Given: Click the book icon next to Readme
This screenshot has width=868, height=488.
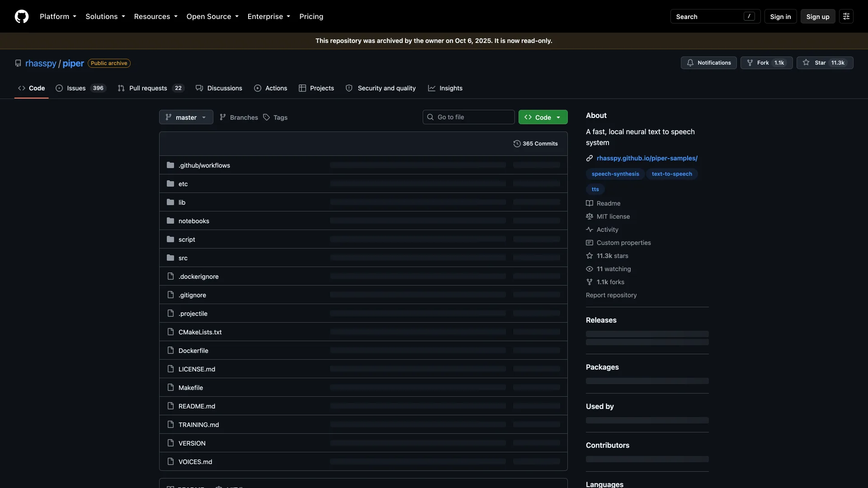Looking at the screenshot, I should pyautogui.click(x=590, y=203).
